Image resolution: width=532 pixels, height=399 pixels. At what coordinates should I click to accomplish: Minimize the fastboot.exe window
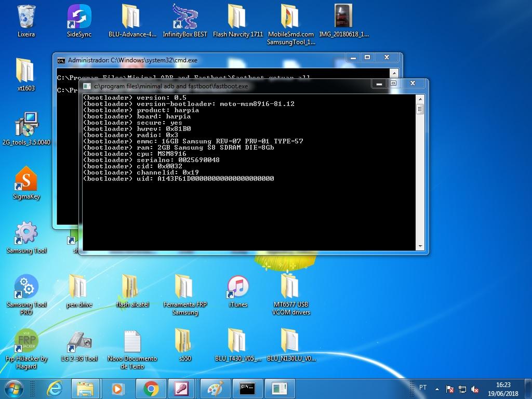coord(379,84)
